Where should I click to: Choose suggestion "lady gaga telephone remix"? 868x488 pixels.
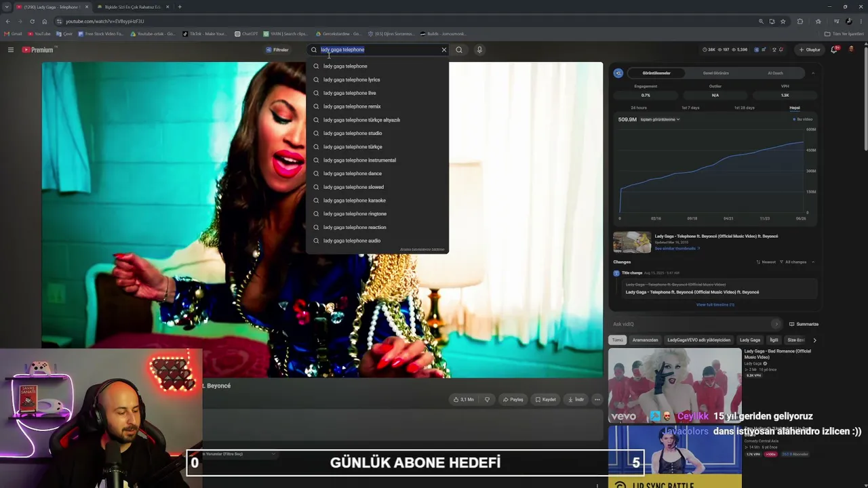(x=377, y=106)
